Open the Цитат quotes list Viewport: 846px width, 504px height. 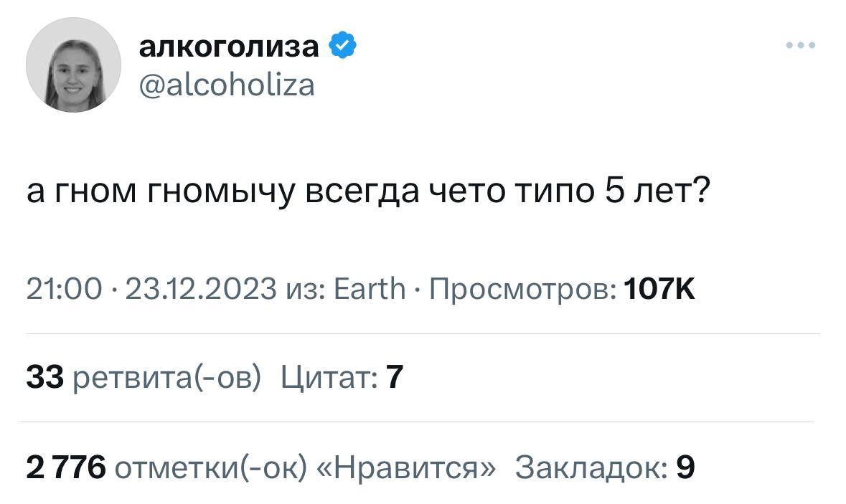tap(329, 376)
